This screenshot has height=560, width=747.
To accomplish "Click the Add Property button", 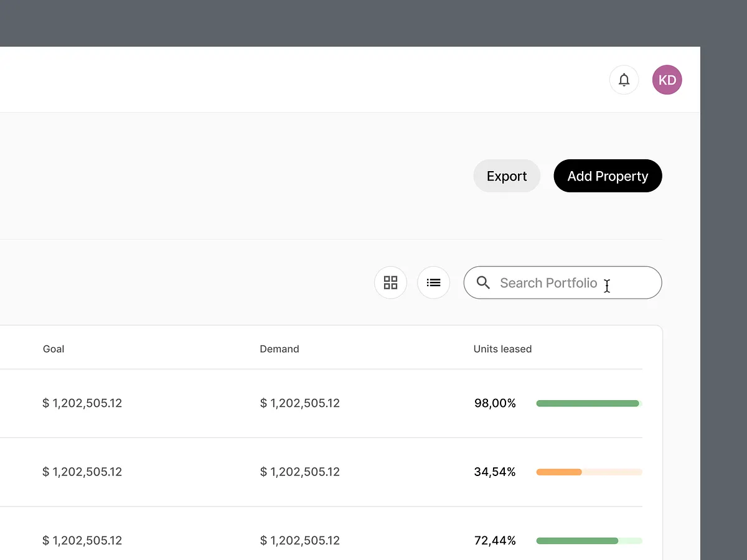I will click(608, 176).
